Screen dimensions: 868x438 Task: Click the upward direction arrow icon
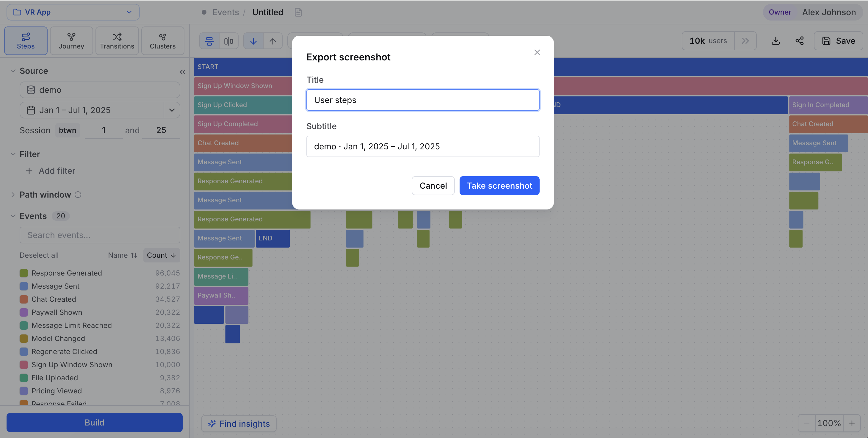272,41
